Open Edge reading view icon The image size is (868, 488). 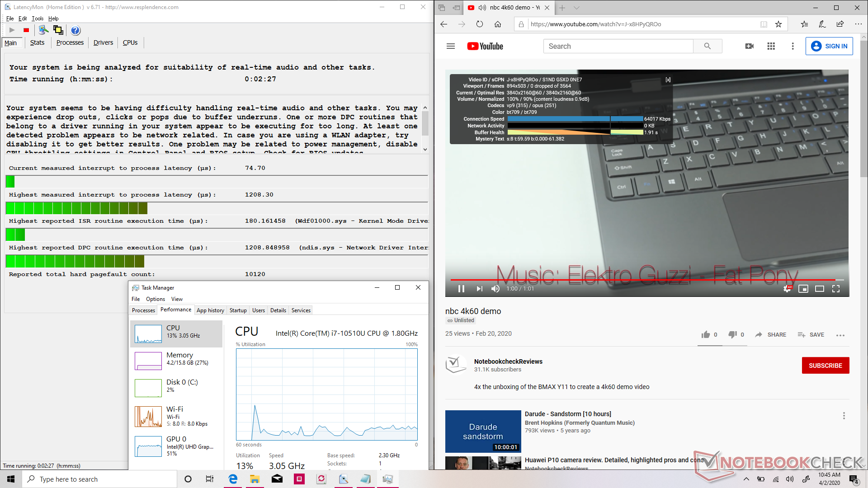[x=764, y=24]
